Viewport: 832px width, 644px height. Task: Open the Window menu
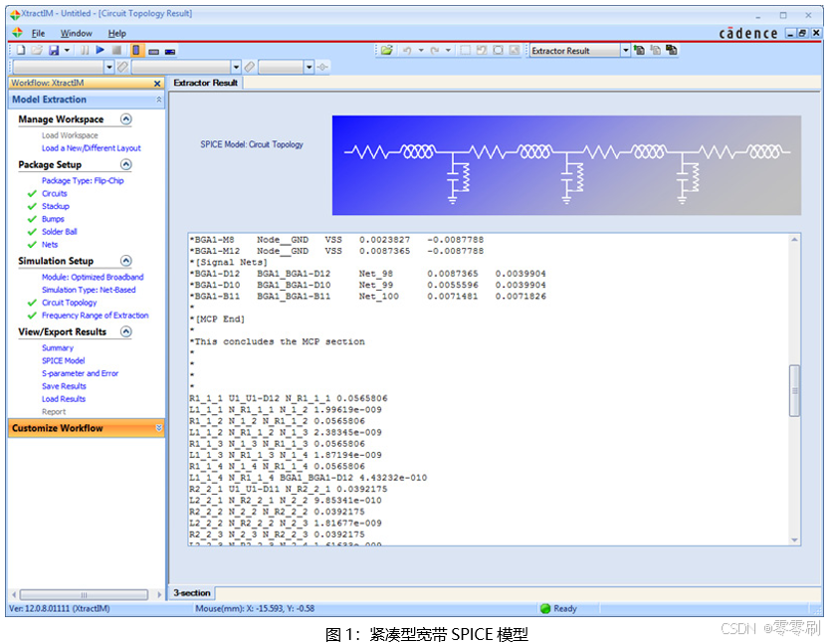[76, 34]
